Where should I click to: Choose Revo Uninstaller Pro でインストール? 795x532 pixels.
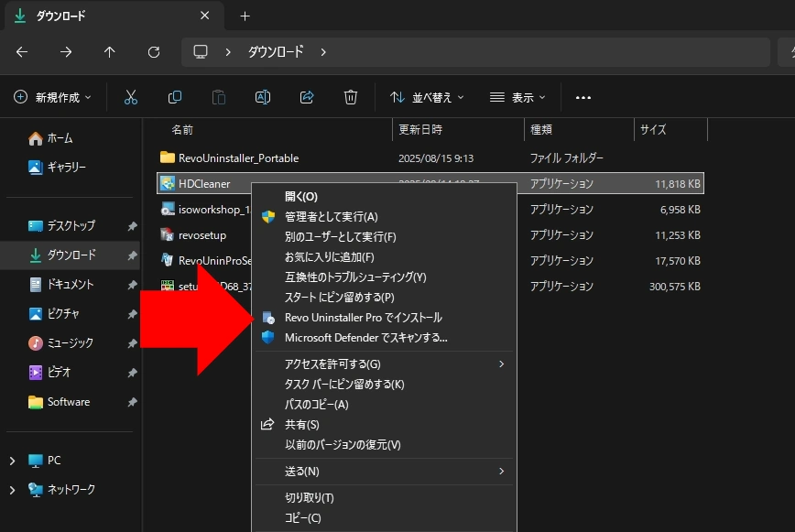pos(385,318)
